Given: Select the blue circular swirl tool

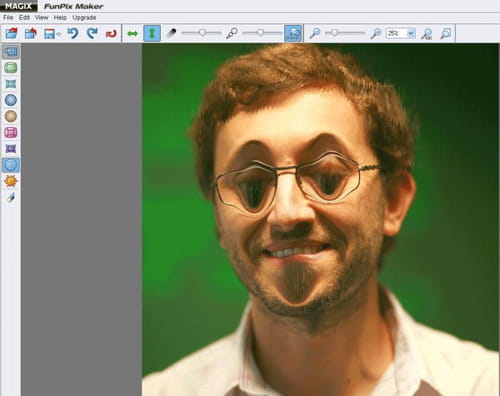Looking at the screenshot, I should pos(11,100).
